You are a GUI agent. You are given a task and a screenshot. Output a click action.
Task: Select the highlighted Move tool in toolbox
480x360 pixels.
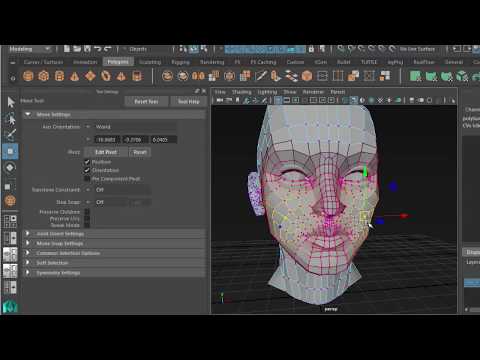[x=10, y=151]
